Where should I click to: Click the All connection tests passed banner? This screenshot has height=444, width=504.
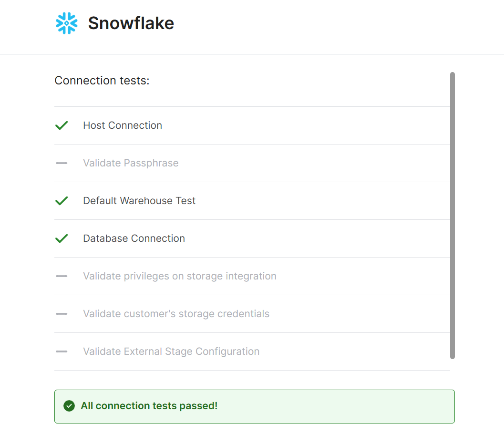point(255,406)
